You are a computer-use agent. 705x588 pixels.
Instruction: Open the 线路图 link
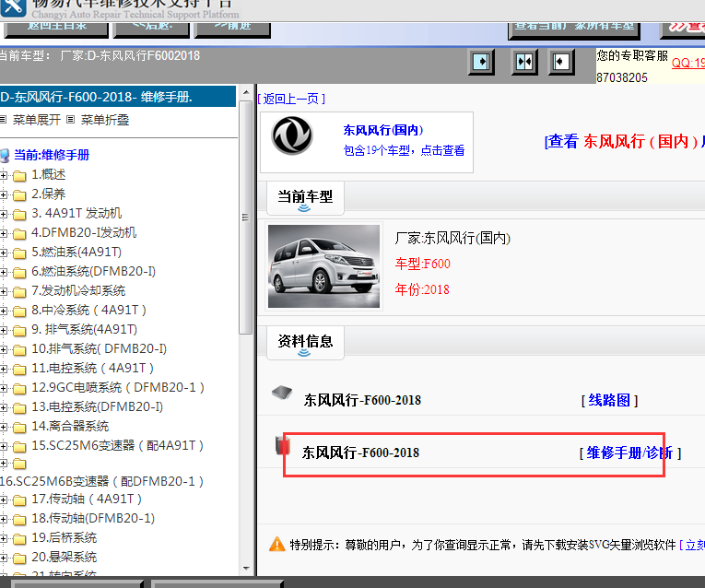point(609,400)
